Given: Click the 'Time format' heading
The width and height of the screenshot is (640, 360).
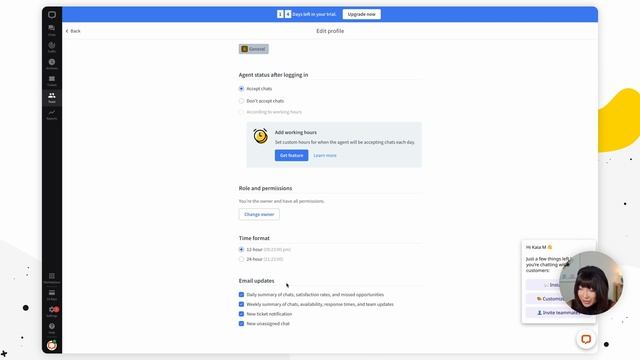Looking at the screenshot, I should [254, 238].
